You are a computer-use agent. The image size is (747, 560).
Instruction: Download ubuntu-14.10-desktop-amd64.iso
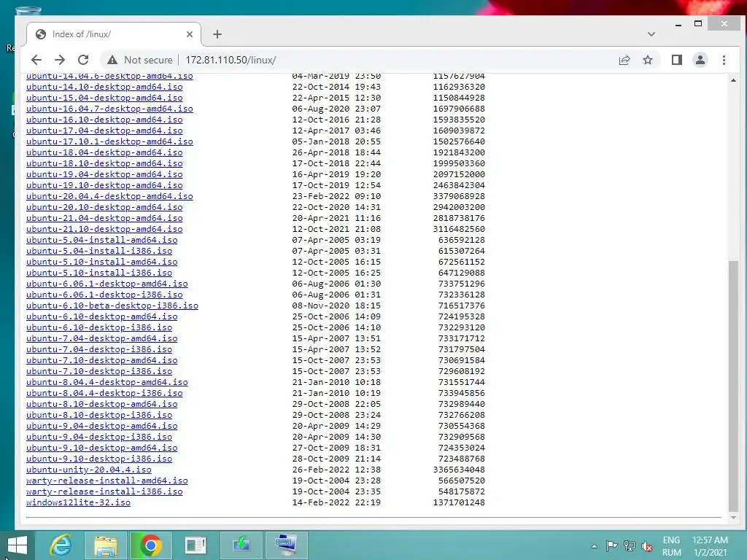pyautogui.click(x=104, y=87)
